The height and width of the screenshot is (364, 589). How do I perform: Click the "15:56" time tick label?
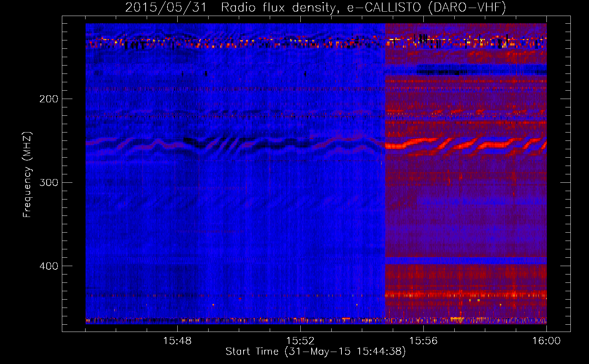pos(423,341)
